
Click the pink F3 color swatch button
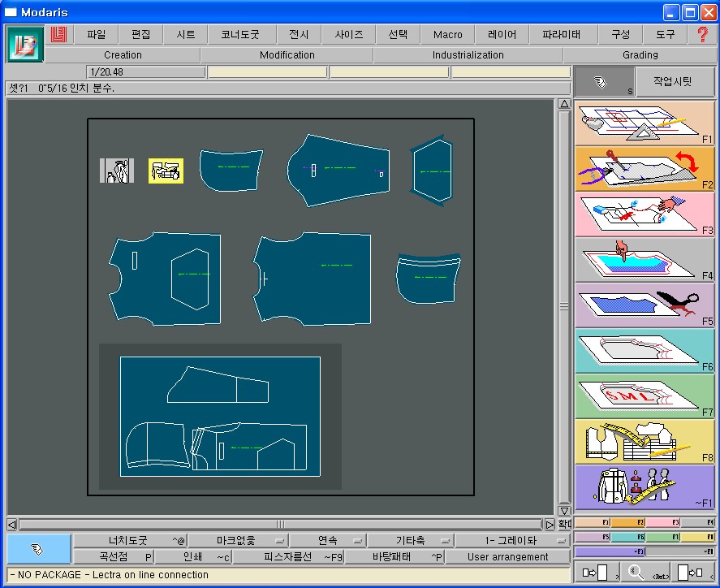click(x=662, y=523)
